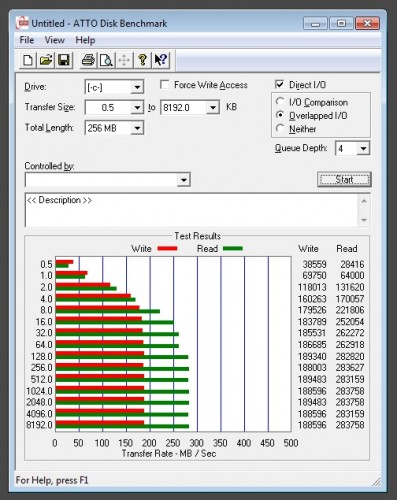This screenshot has height=500, width=397.
Task: Click the New document toolbar icon
Action: pyautogui.click(x=28, y=60)
